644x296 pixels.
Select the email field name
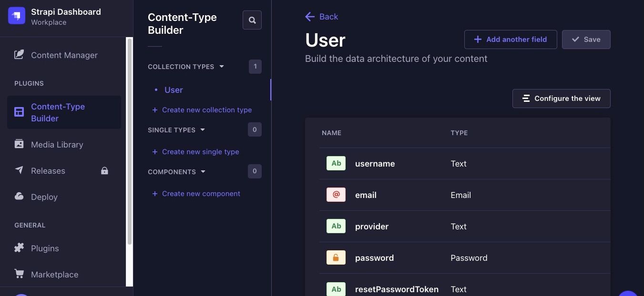pyautogui.click(x=366, y=195)
